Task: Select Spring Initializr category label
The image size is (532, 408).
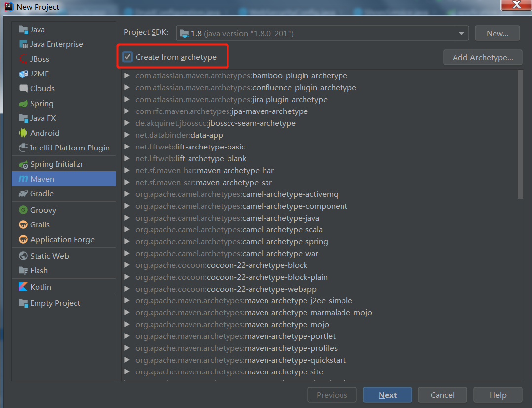Action: [57, 164]
